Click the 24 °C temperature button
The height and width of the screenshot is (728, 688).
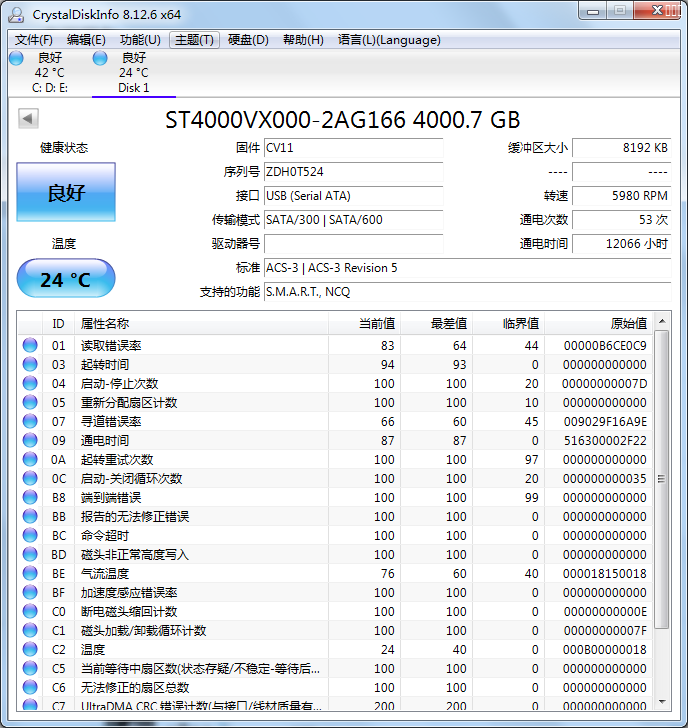[x=66, y=279]
